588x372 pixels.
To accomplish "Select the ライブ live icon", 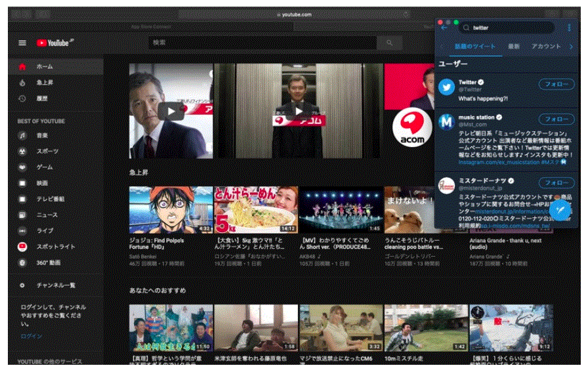I will (x=22, y=231).
